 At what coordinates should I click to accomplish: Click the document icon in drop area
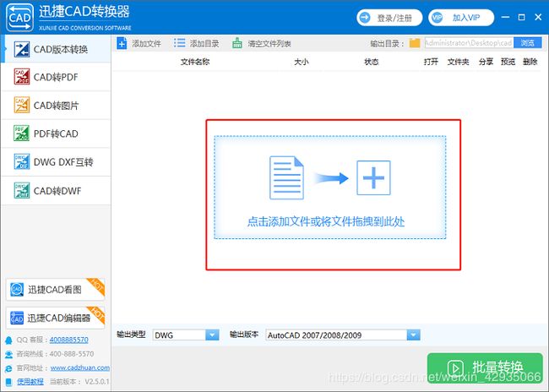click(286, 177)
